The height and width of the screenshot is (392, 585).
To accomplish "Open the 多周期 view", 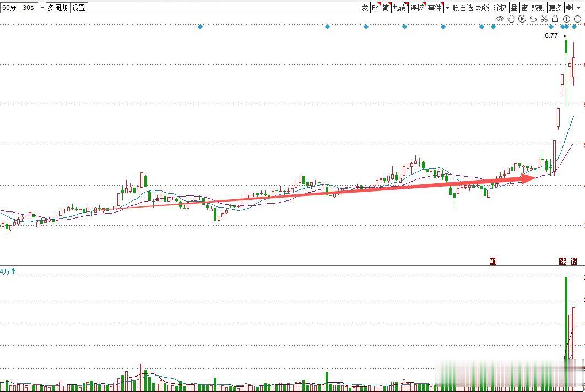I will [x=57, y=8].
